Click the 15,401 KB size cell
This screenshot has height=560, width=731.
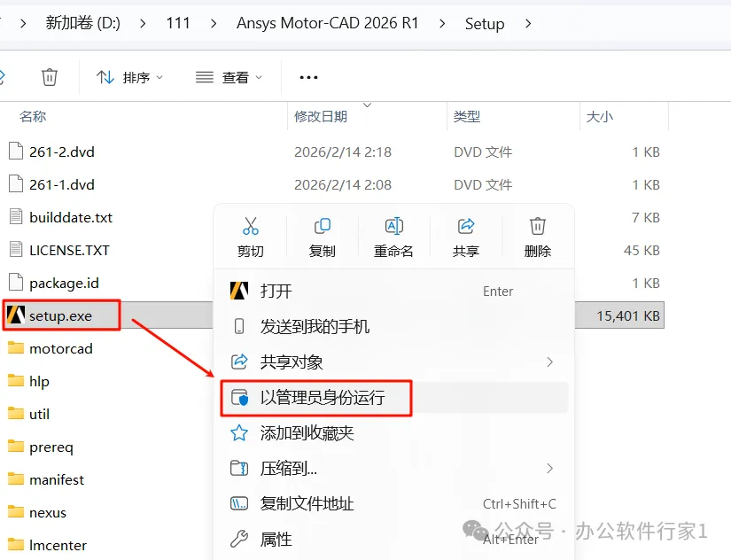click(x=628, y=315)
